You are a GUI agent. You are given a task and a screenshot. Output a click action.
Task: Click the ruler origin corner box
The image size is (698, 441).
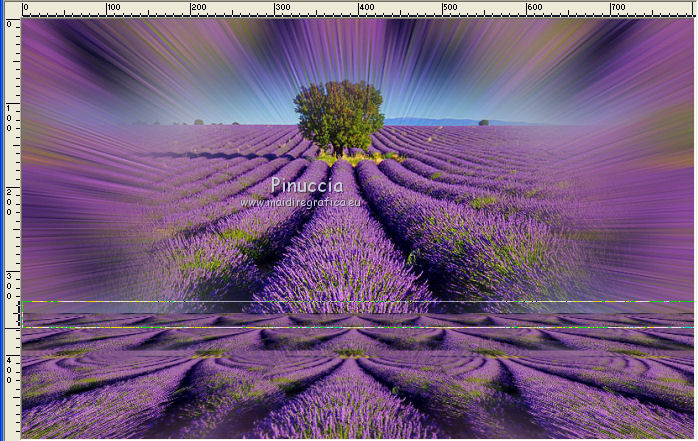[12, 9]
